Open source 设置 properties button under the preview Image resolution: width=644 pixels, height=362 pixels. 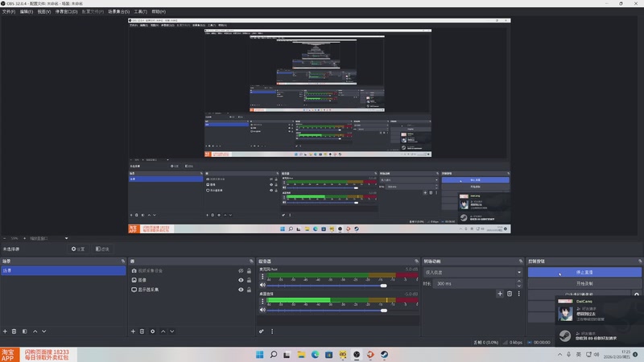78,249
